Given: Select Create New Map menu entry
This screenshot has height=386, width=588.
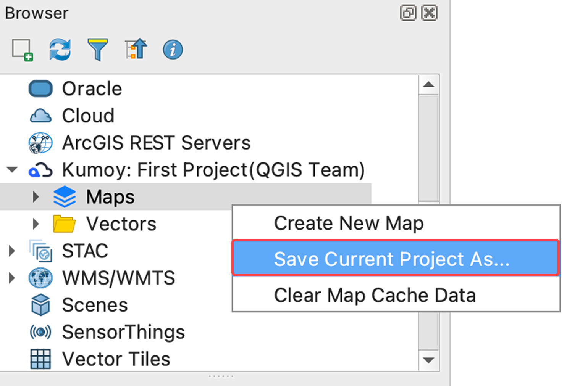Looking at the screenshot, I should coord(349,223).
